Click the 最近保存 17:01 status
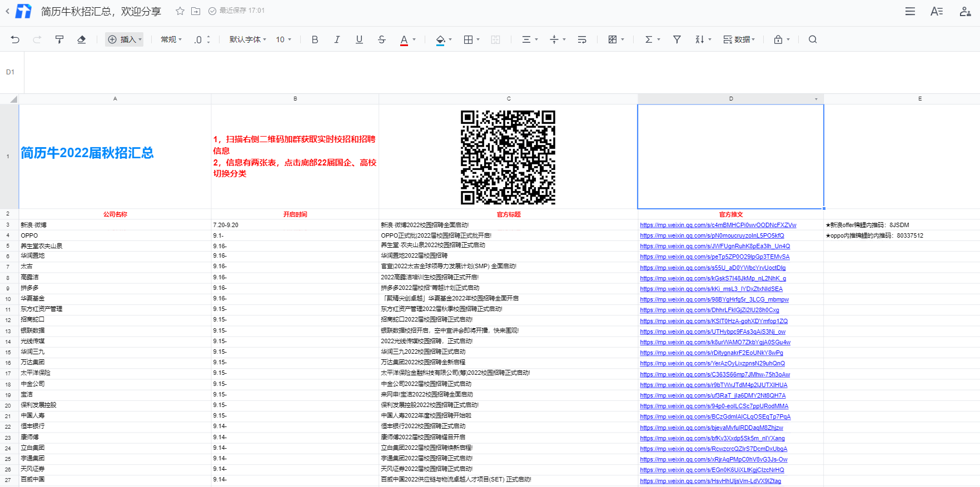Image resolution: width=980 pixels, height=487 pixels. (236, 11)
